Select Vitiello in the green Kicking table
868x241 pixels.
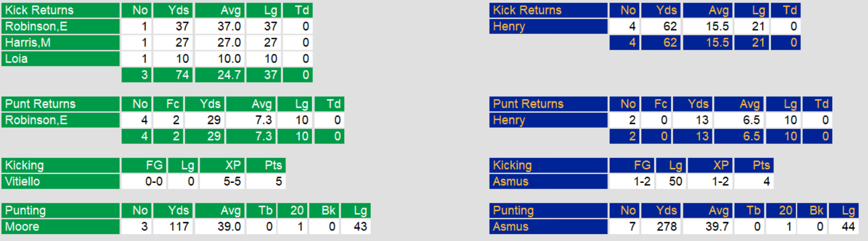click(x=60, y=182)
